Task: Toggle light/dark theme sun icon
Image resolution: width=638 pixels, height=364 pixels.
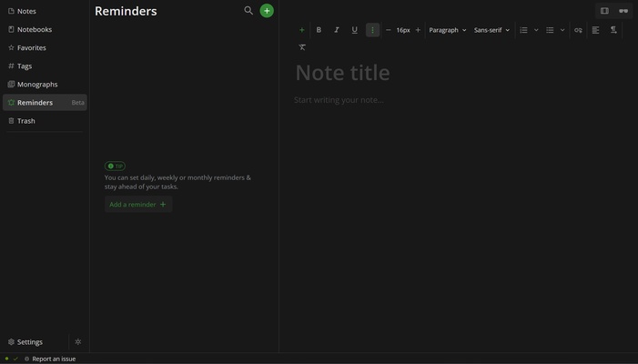Action: point(78,342)
